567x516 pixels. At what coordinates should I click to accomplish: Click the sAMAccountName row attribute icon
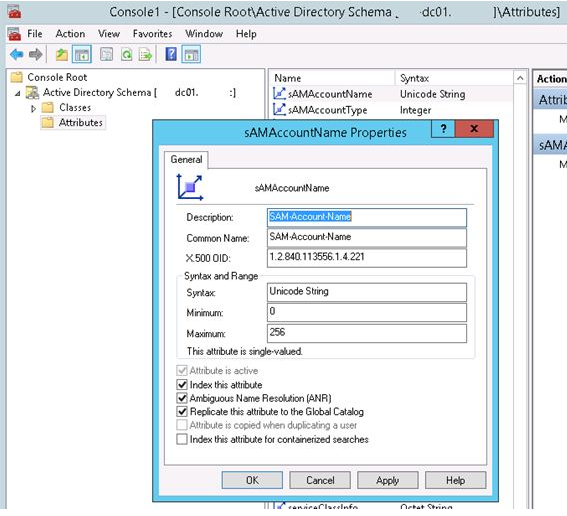[x=279, y=94]
